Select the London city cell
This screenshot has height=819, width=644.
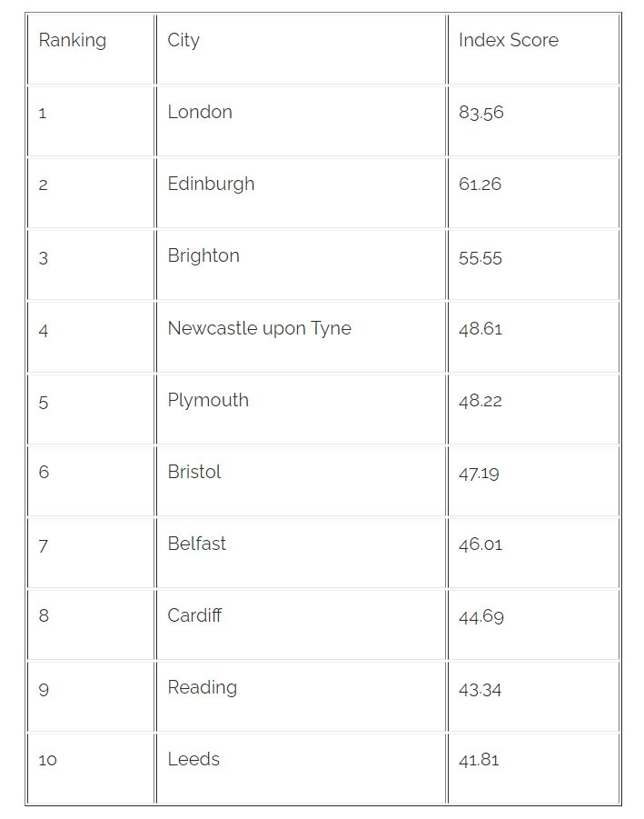click(200, 113)
